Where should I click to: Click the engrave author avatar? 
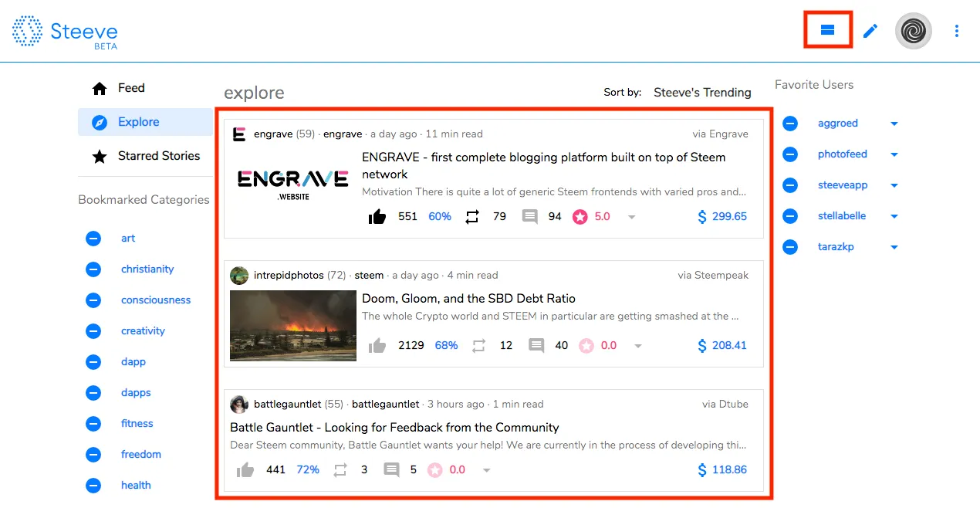tap(239, 134)
